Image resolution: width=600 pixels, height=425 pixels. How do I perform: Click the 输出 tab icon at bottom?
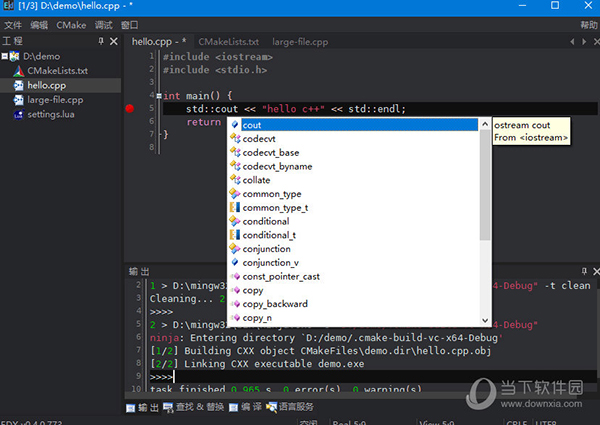(130, 408)
